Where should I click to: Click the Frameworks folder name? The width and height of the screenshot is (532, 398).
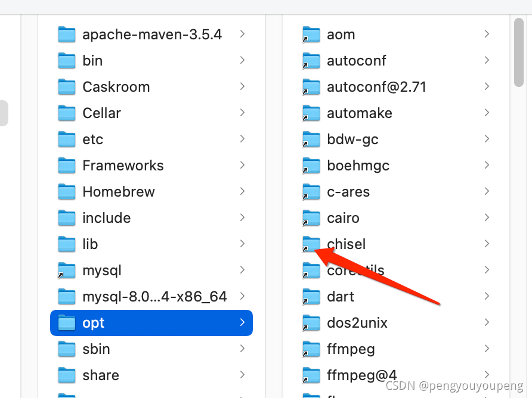pyautogui.click(x=123, y=166)
